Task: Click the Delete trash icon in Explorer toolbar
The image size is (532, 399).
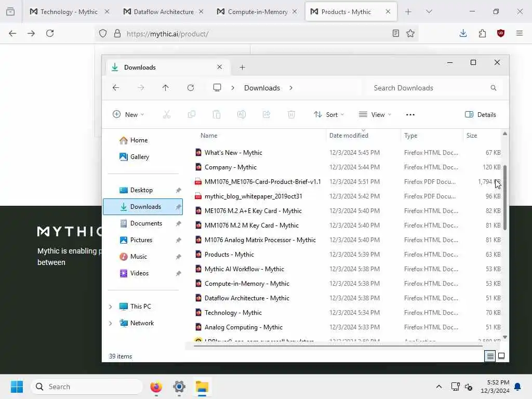Action: point(291,115)
